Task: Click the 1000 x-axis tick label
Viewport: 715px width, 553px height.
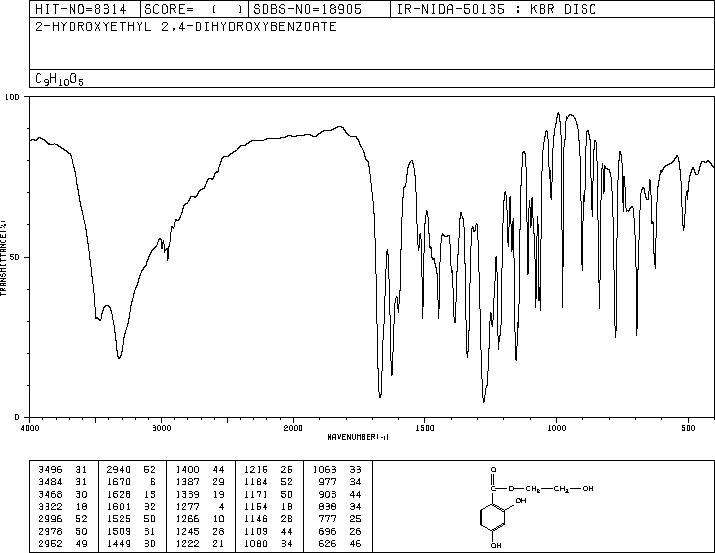Action: 556,428
